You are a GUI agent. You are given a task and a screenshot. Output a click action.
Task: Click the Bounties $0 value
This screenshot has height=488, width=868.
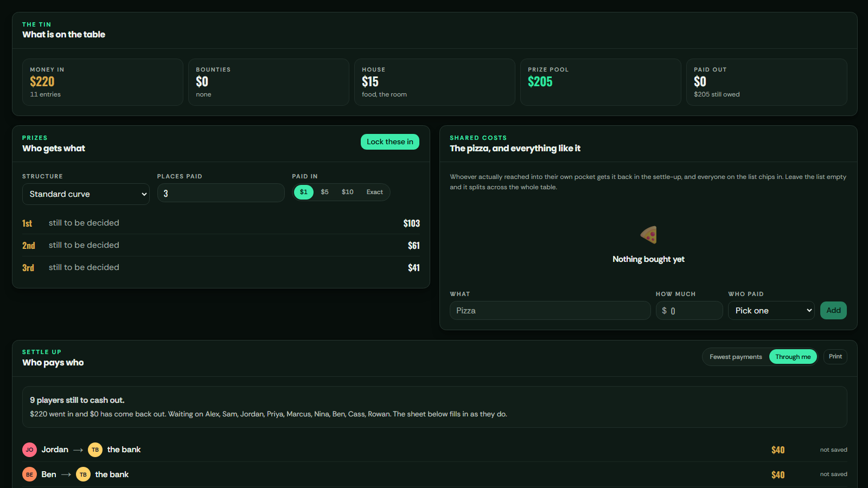click(202, 82)
